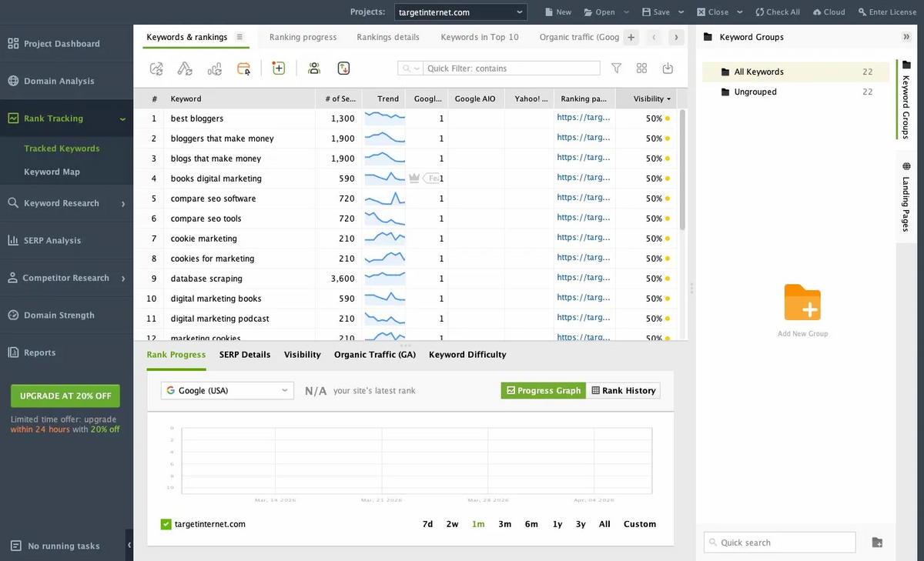Click the check rankings toolbar icon

(x=156, y=68)
